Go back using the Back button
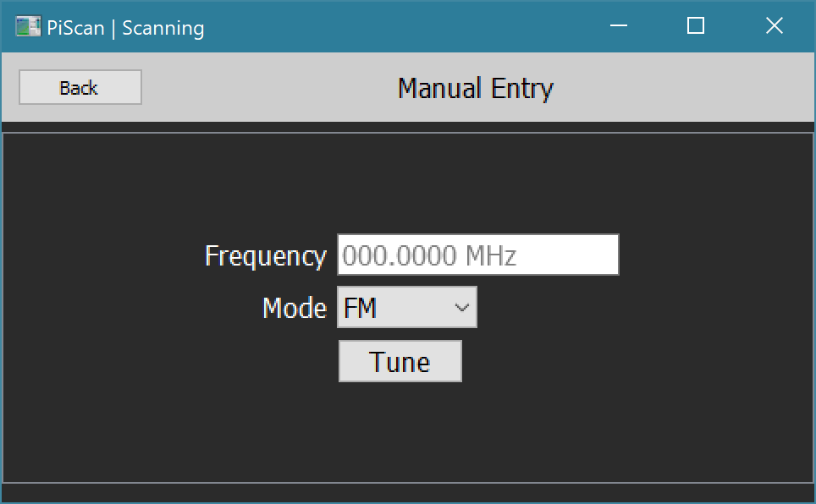The width and height of the screenshot is (816, 504). click(80, 88)
